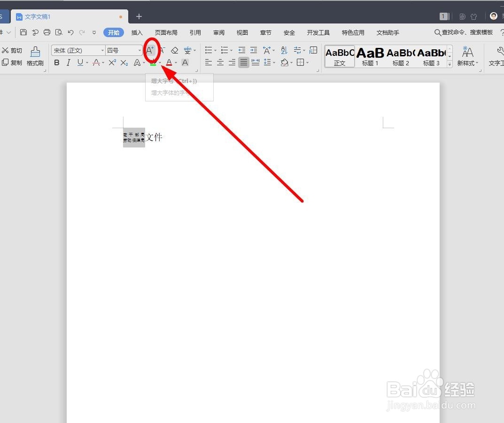The height and width of the screenshot is (423, 504).
Task: Open the phonetic guide (wén) tool
Action: [x=187, y=50]
